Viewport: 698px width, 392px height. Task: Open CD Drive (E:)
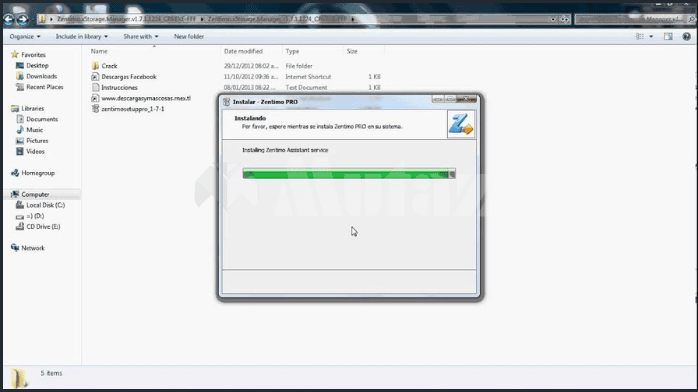pyautogui.click(x=43, y=226)
